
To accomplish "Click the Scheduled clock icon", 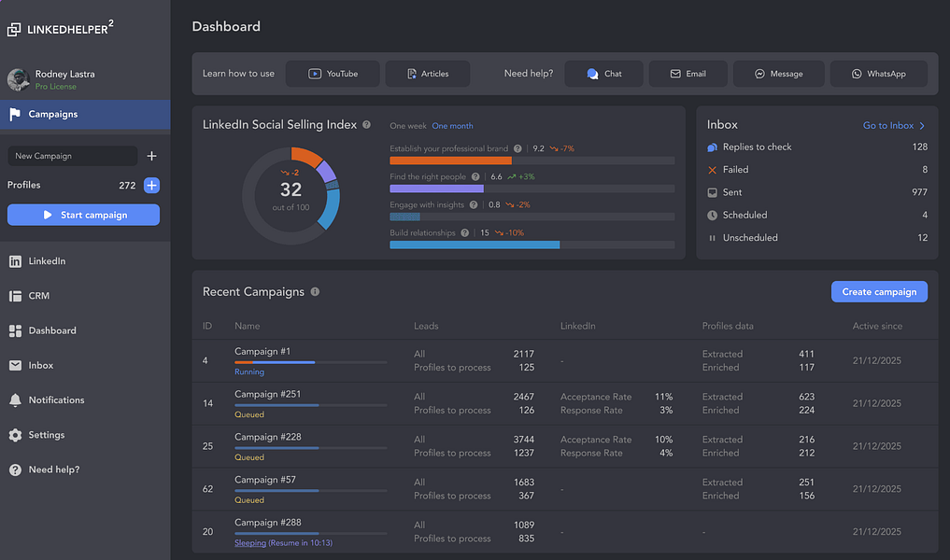I will 713,216.
